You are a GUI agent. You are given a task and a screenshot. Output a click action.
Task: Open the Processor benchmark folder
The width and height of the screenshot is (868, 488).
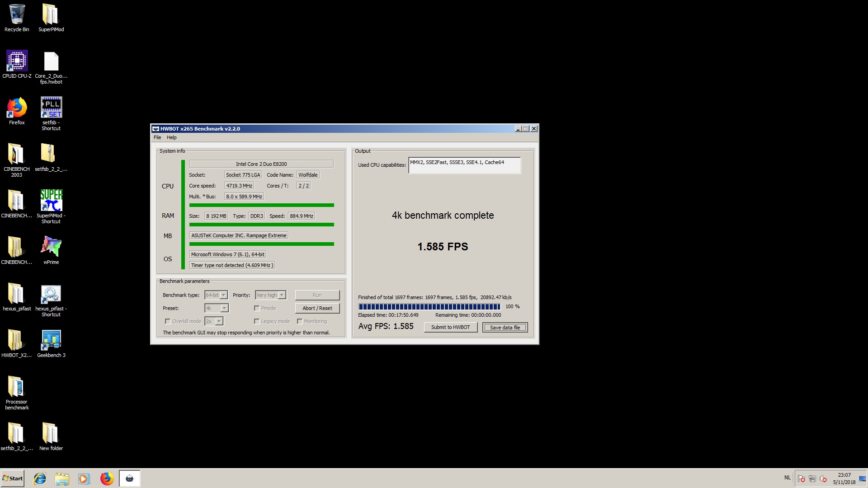point(17,393)
